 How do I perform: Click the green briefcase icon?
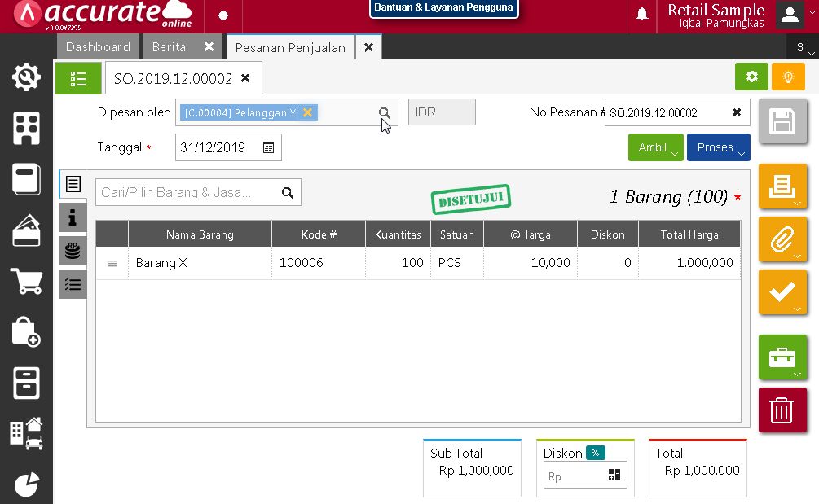[782, 357]
